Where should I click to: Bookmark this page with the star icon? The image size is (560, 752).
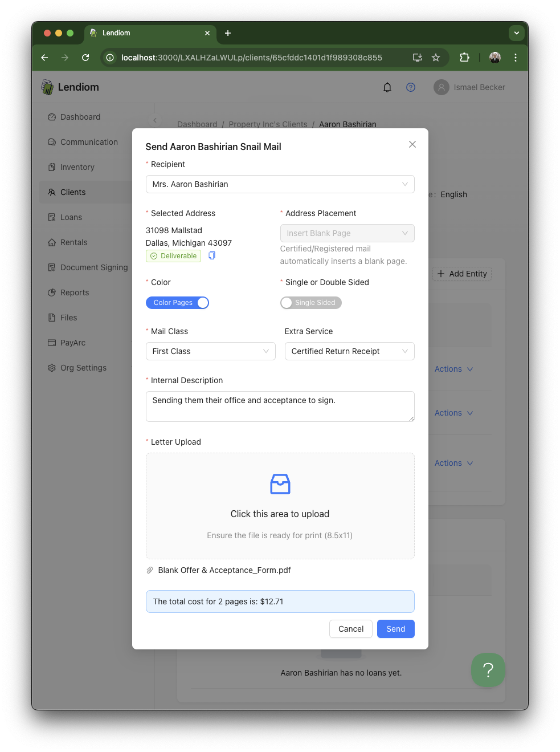tap(436, 58)
